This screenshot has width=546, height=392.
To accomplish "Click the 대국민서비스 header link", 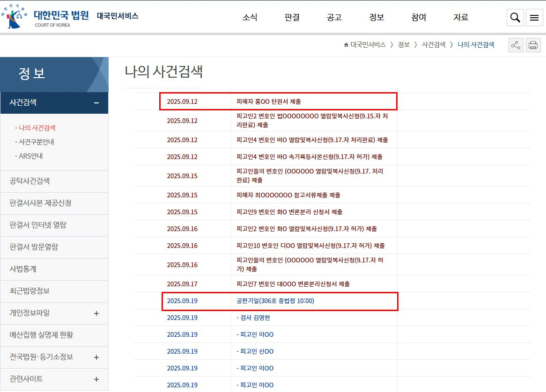I will click(118, 16).
